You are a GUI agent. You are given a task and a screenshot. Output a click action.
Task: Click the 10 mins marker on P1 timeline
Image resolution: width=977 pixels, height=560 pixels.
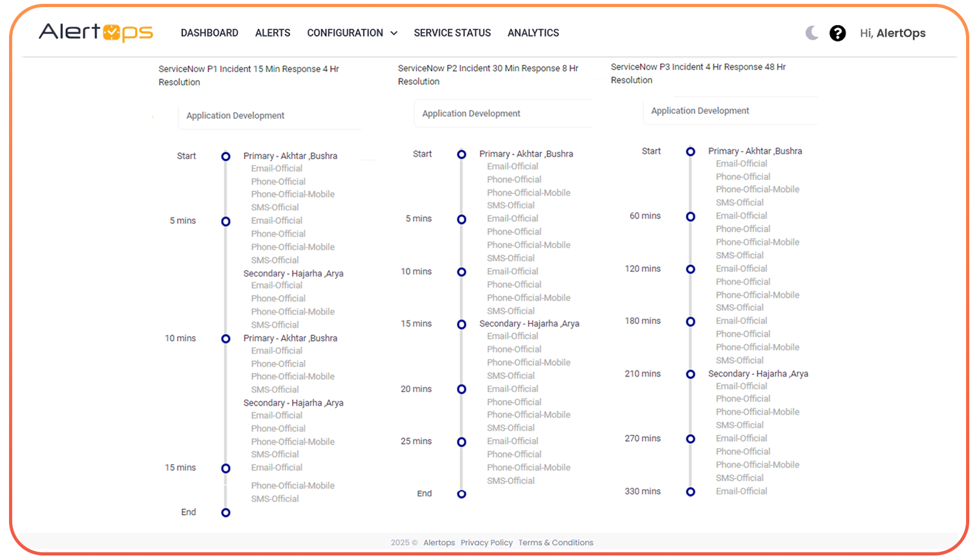point(226,339)
